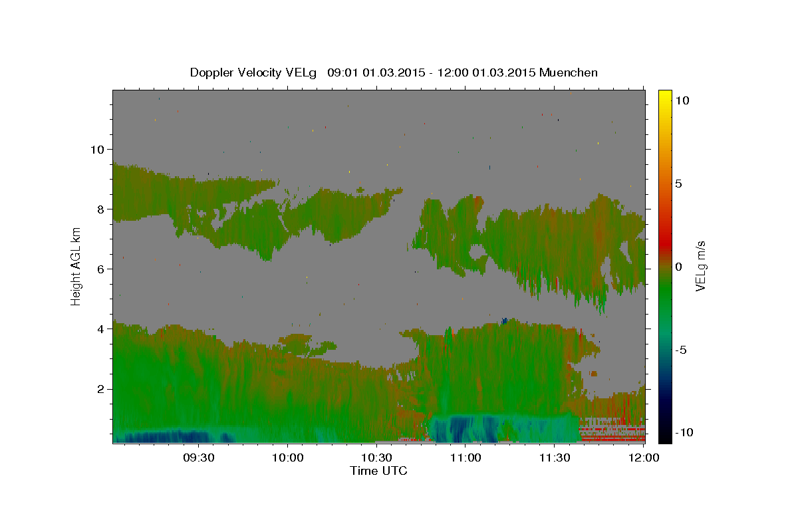Click the colorbar value -5

(x=680, y=350)
